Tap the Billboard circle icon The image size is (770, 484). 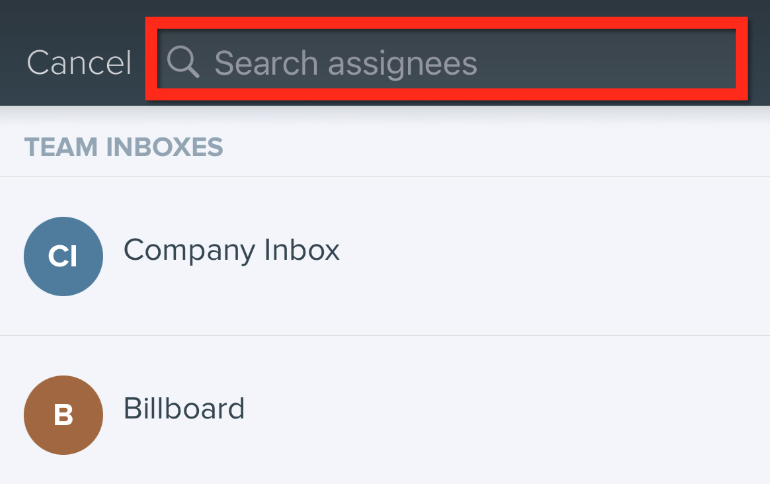coord(63,415)
